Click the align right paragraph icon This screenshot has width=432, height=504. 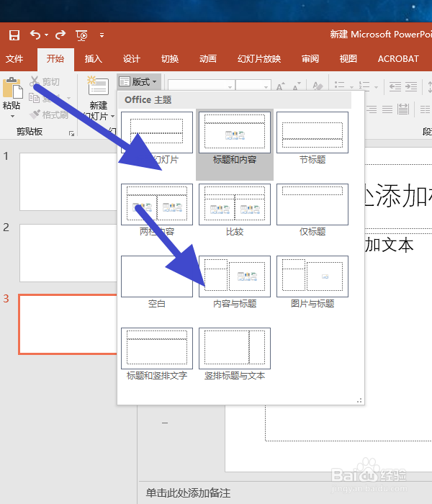pyautogui.click(x=372, y=109)
